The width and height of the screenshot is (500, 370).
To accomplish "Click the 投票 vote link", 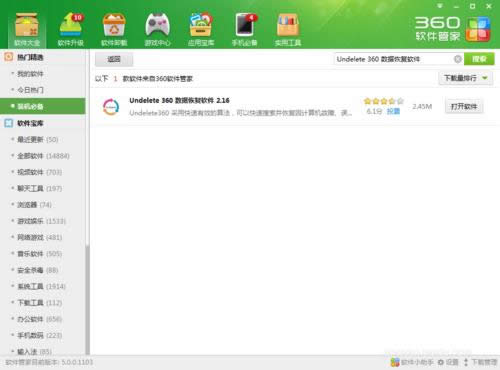I will 393,111.
